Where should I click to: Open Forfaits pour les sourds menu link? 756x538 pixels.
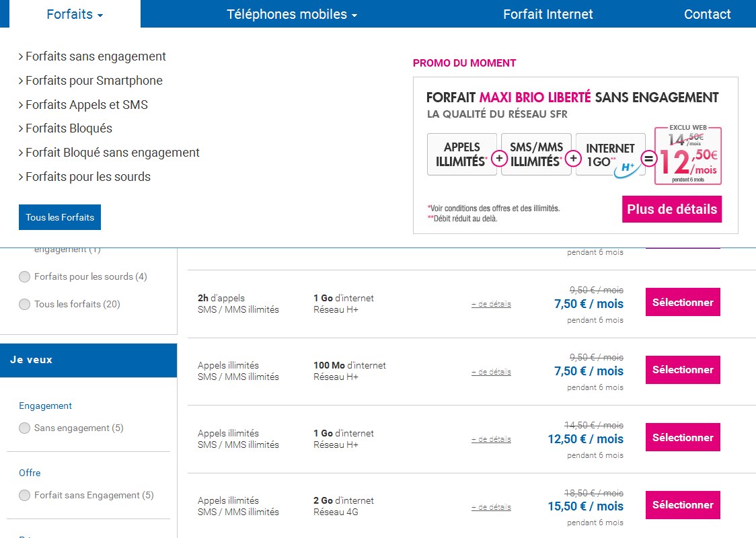(x=87, y=177)
